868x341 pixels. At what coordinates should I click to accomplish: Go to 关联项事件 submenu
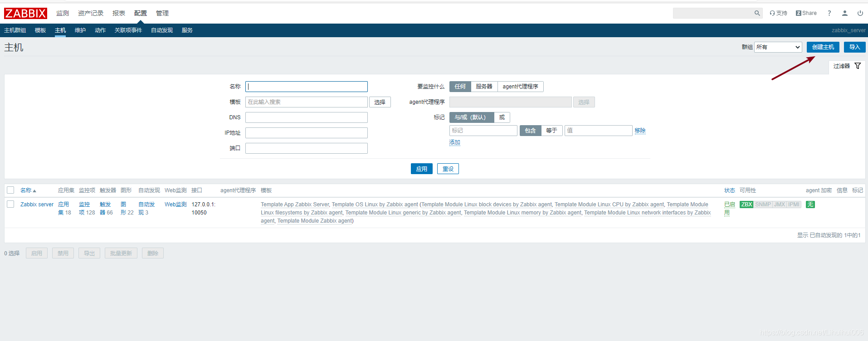click(128, 30)
